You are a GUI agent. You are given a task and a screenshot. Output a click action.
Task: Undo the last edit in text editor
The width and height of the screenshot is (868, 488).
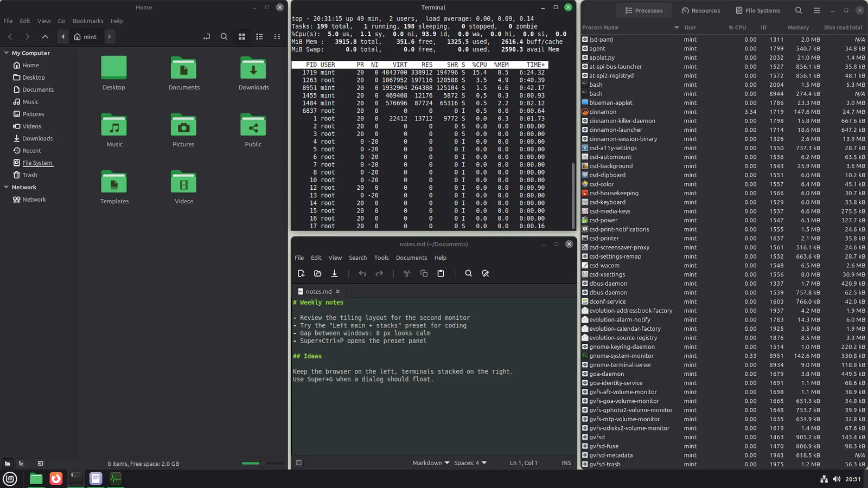362,274
